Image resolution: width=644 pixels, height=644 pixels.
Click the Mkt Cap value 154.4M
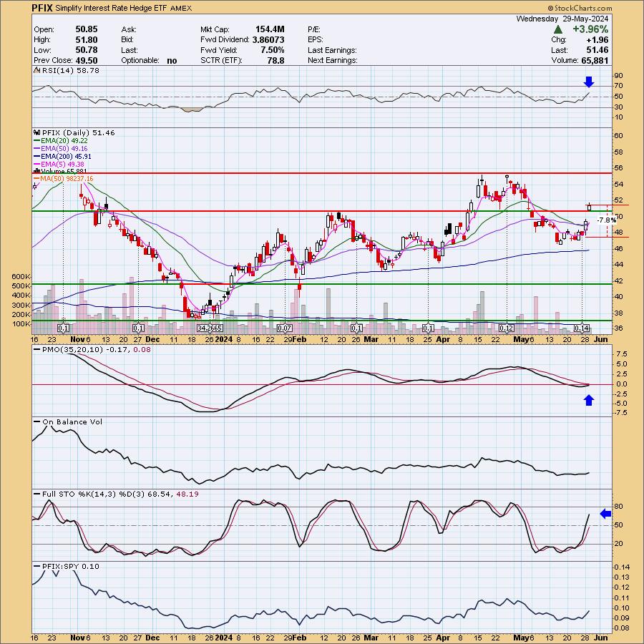click(270, 29)
